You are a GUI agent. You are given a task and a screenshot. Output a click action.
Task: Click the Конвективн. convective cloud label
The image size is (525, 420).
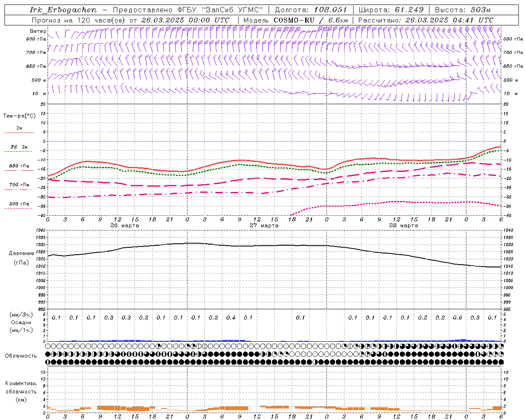point(21,383)
